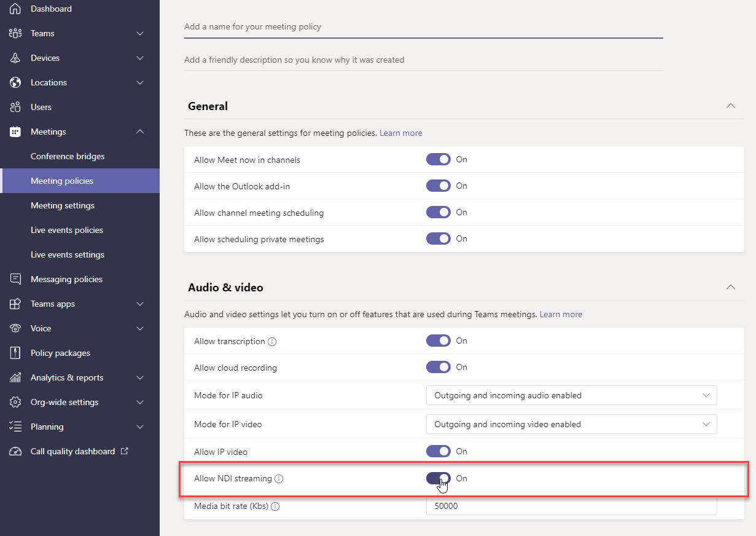Open Call quality dashboard

point(73,451)
